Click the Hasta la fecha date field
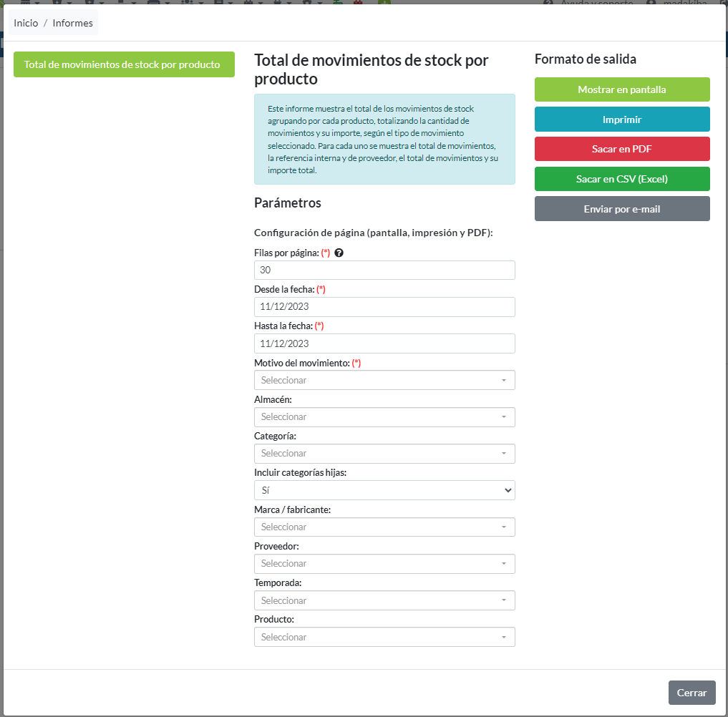This screenshot has width=728, height=717. tap(384, 343)
